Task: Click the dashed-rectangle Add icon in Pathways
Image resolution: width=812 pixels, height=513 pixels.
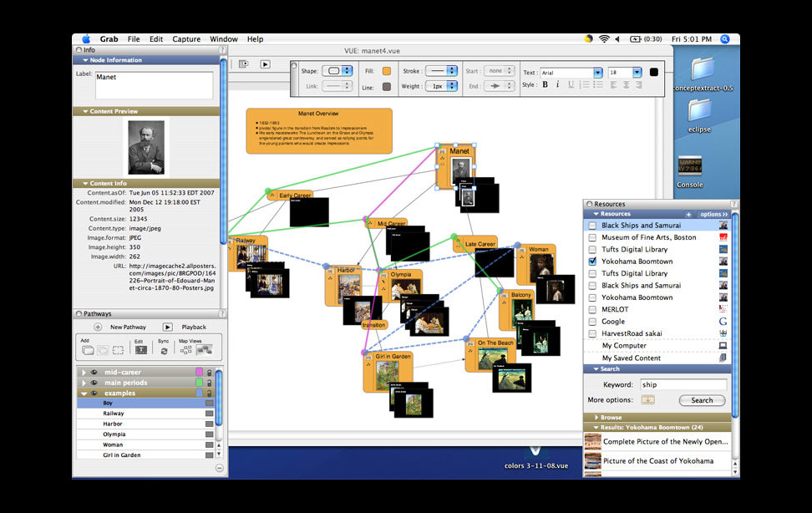Action: click(118, 350)
